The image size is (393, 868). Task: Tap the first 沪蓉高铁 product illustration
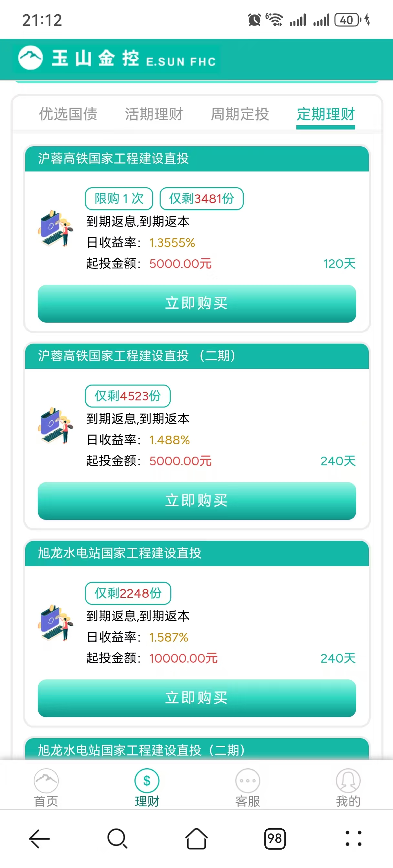(x=56, y=228)
